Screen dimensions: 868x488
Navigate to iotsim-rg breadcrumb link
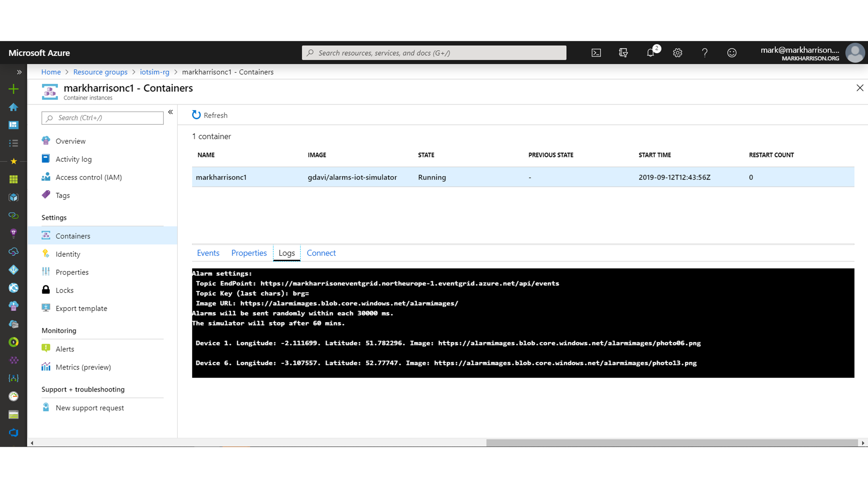155,72
